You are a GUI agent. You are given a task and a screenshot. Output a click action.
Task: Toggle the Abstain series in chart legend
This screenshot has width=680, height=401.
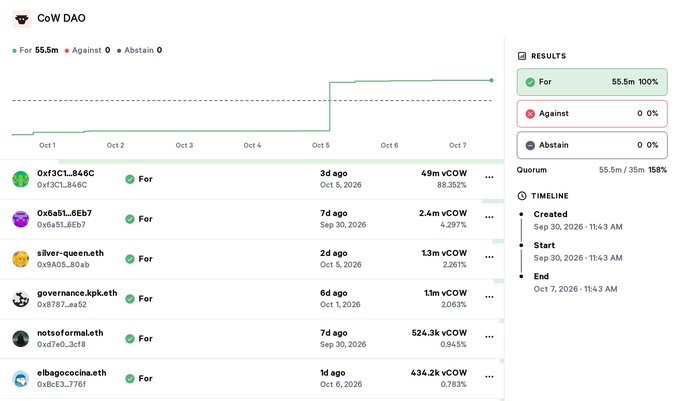[x=139, y=50]
